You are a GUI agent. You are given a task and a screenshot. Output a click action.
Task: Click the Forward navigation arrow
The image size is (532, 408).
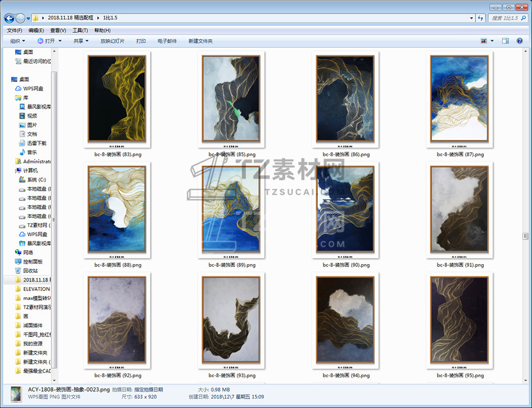(20, 18)
